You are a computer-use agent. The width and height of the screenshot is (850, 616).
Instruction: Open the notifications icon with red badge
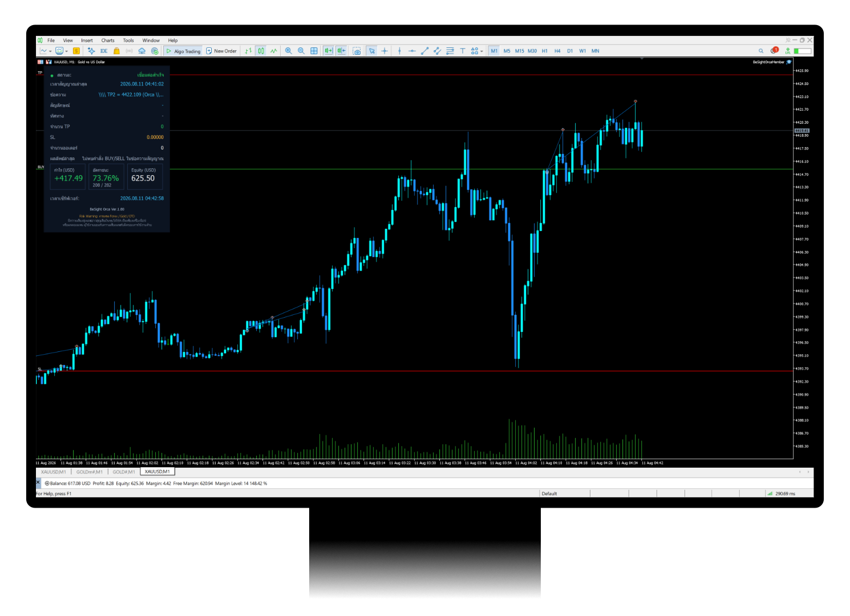[774, 50]
